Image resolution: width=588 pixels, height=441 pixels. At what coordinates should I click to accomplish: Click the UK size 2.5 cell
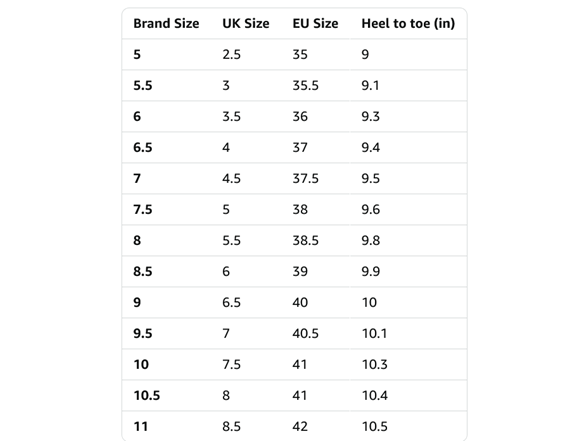[x=231, y=54]
